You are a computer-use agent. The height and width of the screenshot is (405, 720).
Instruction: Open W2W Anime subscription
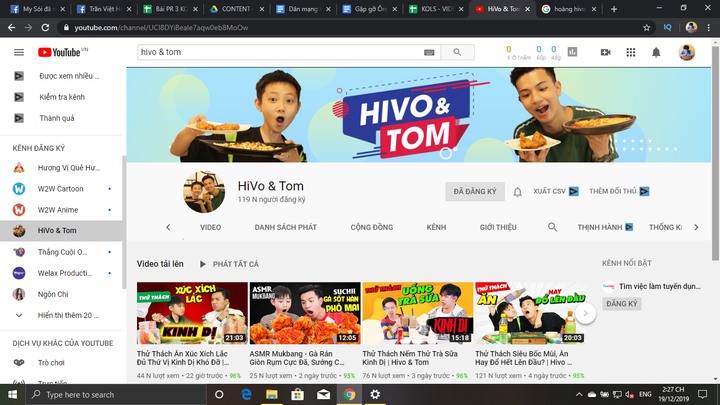[62, 210]
